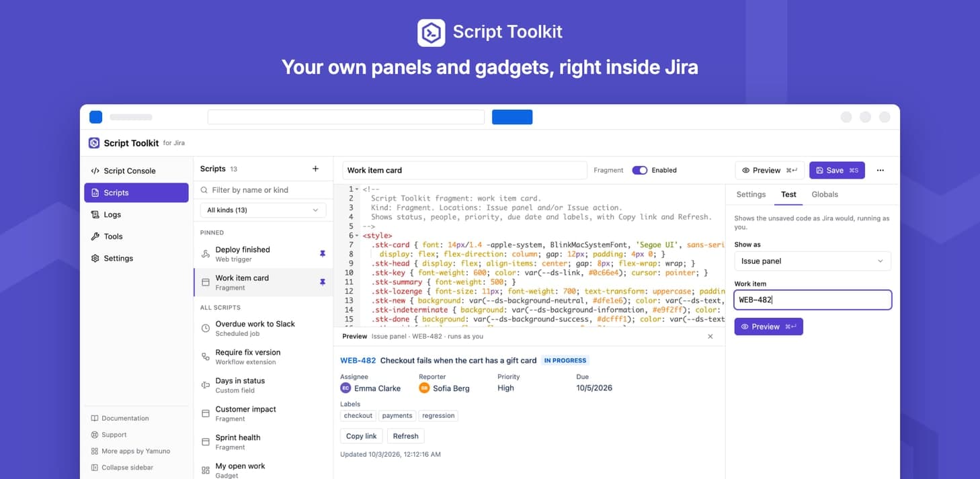The height and width of the screenshot is (479, 980).
Task: Expand the Show as Issue panel dropdown
Action: point(813,261)
